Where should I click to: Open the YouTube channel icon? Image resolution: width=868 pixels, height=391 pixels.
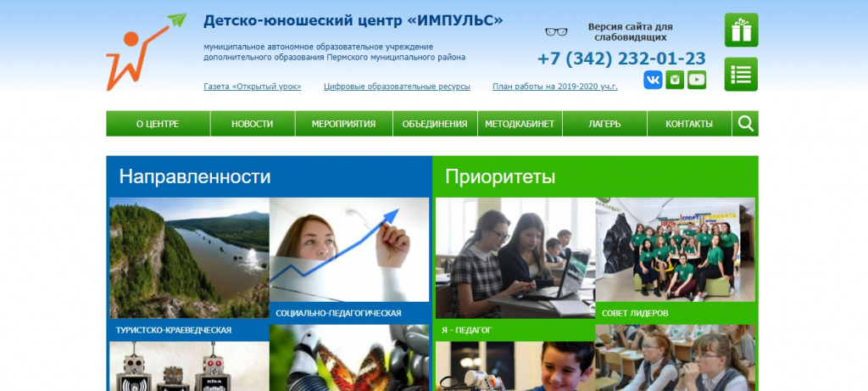tap(697, 80)
